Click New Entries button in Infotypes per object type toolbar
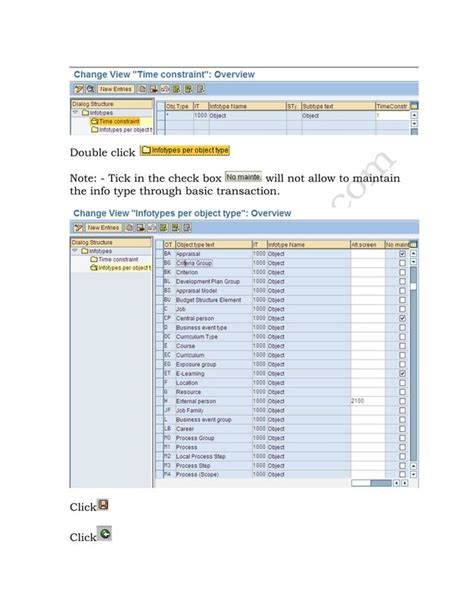 pos(103,228)
